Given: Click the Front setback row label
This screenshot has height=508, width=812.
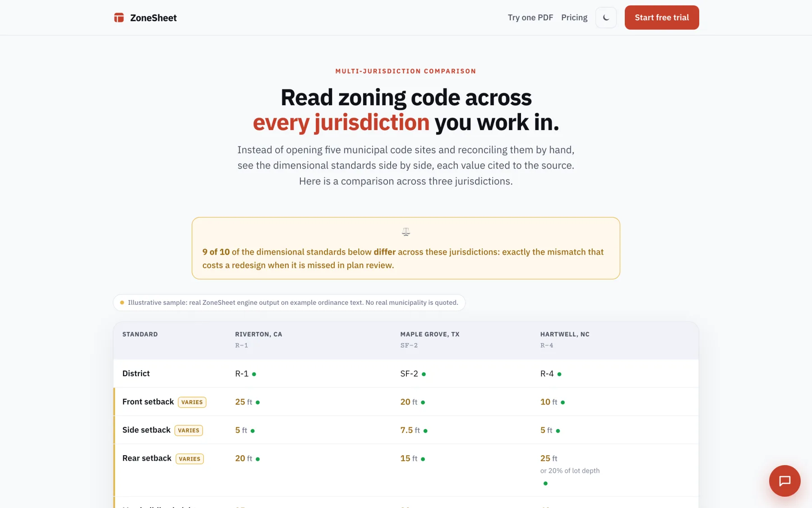Looking at the screenshot, I should click(x=148, y=402).
